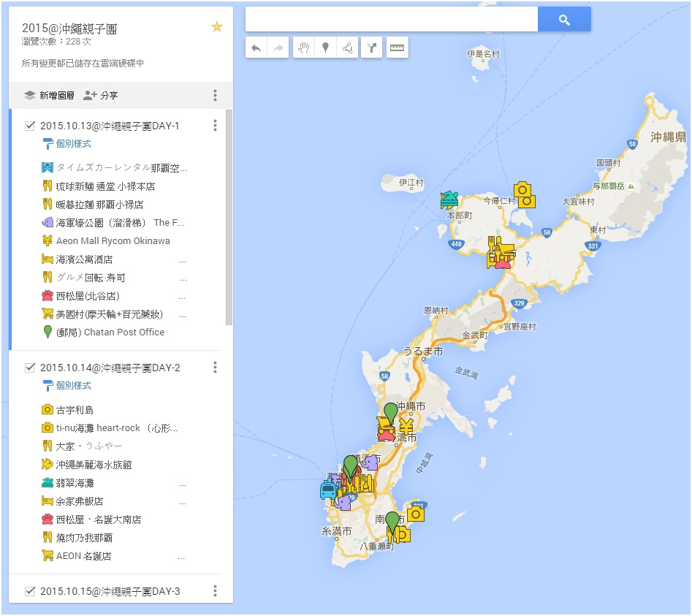The width and height of the screenshot is (692, 616).
Task: Click the green pin marker near 南城市
Action: [x=392, y=523]
